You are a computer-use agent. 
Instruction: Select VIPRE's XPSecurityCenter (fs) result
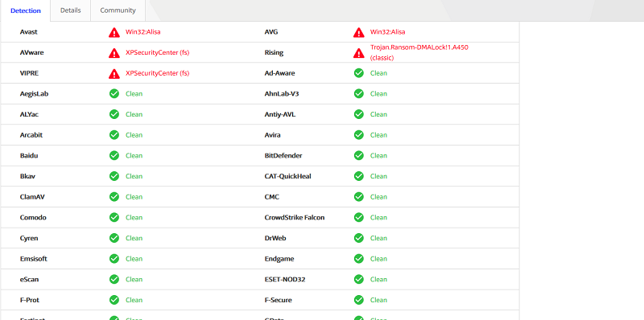click(x=158, y=73)
